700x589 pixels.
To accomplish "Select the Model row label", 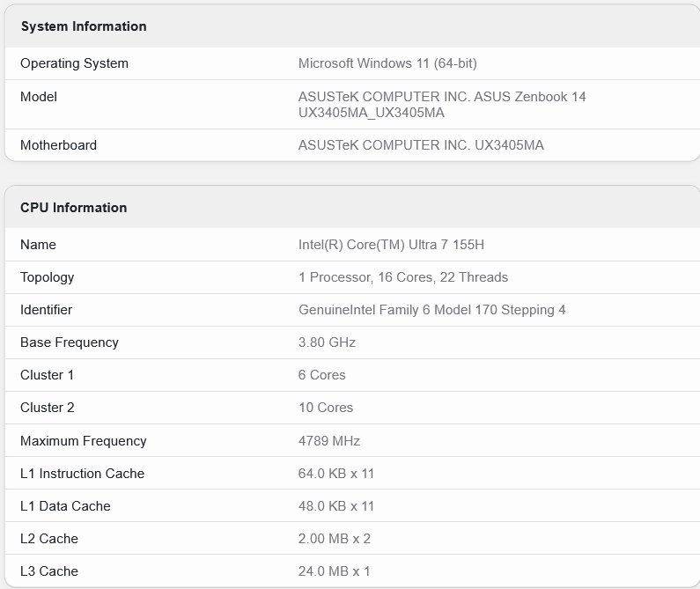I will (x=39, y=97).
